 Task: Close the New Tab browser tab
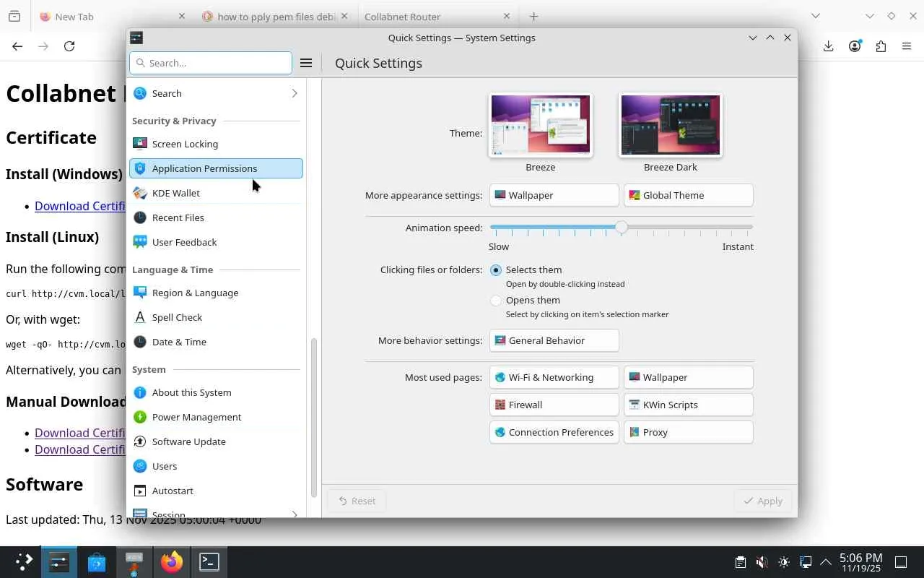point(181,16)
